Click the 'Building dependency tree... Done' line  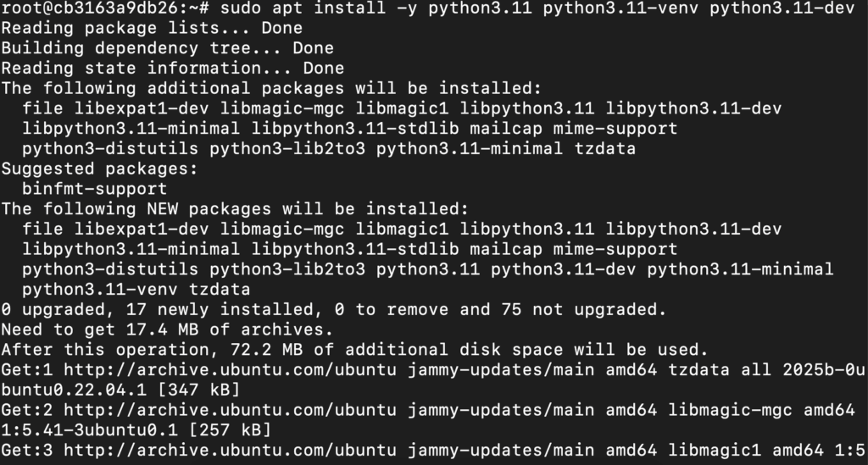[x=167, y=48]
